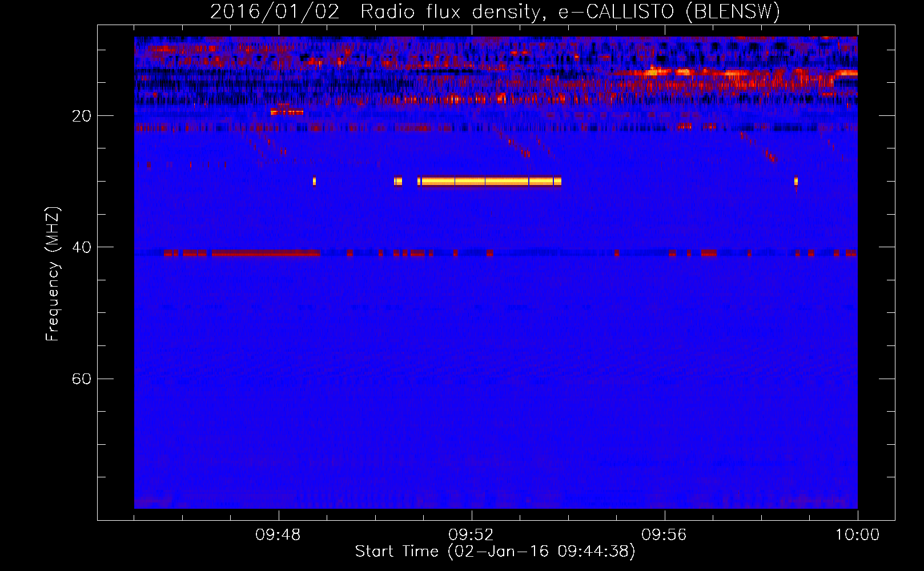
Task: Click the date '2016/01/02' in the title
Action: 275,11
